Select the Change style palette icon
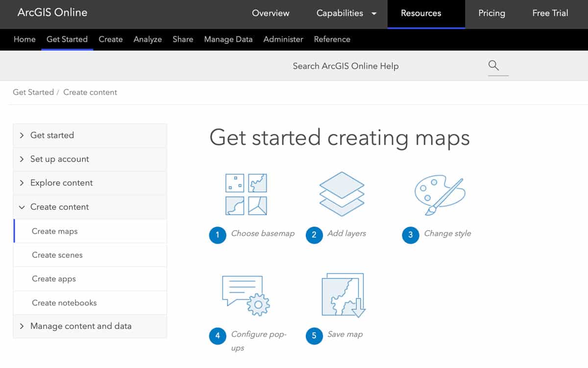The width and height of the screenshot is (588, 368). pyautogui.click(x=439, y=196)
